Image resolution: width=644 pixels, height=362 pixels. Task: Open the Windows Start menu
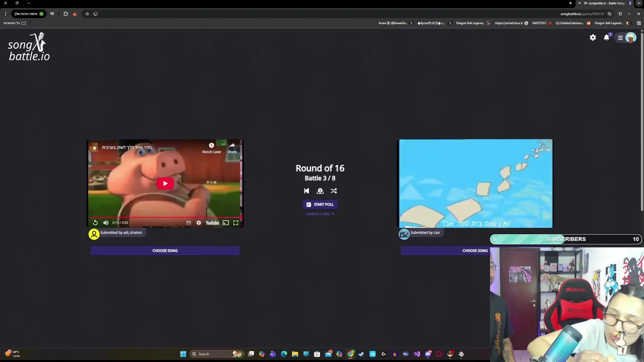183,354
